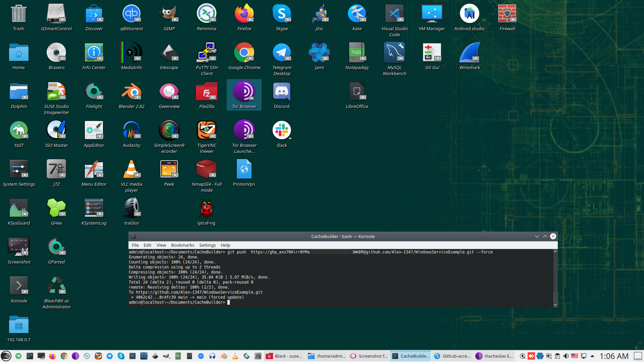Open the Settings menu in Konsole

[207, 245]
